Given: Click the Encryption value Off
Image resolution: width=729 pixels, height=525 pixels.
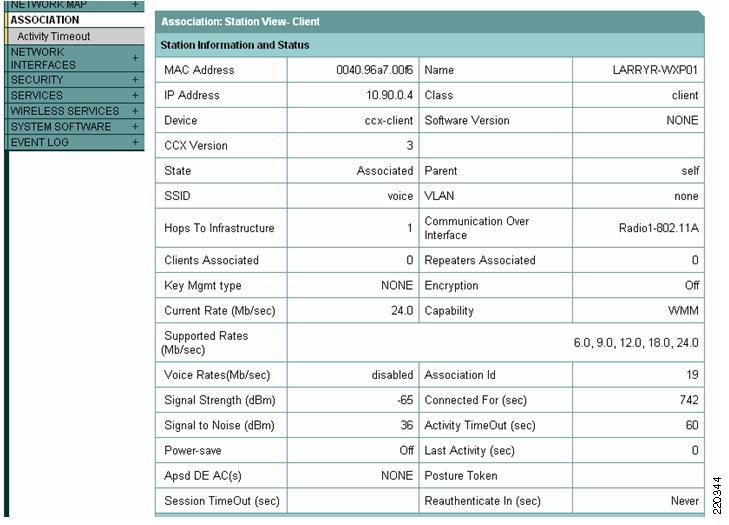Looking at the screenshot, I should [692, 286].
